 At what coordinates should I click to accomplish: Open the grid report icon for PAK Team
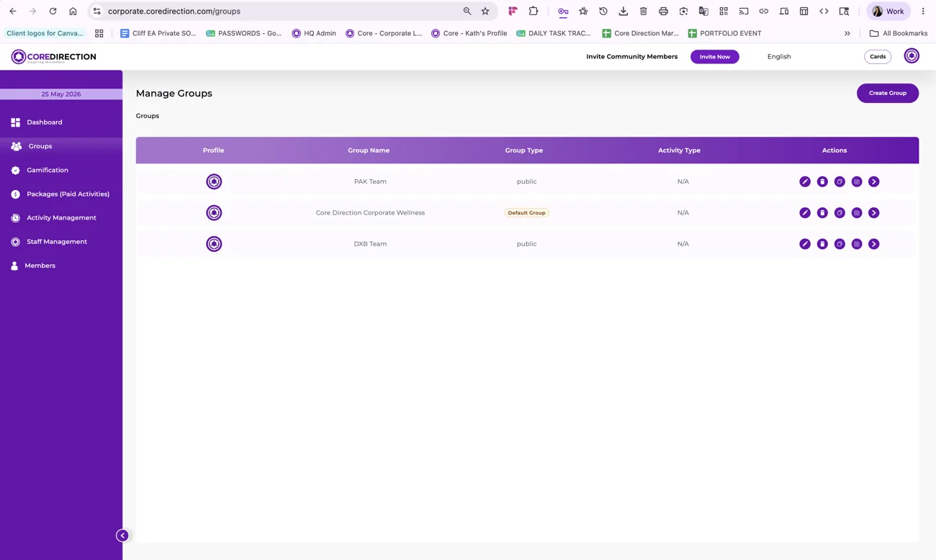click(x=857, y=181)
